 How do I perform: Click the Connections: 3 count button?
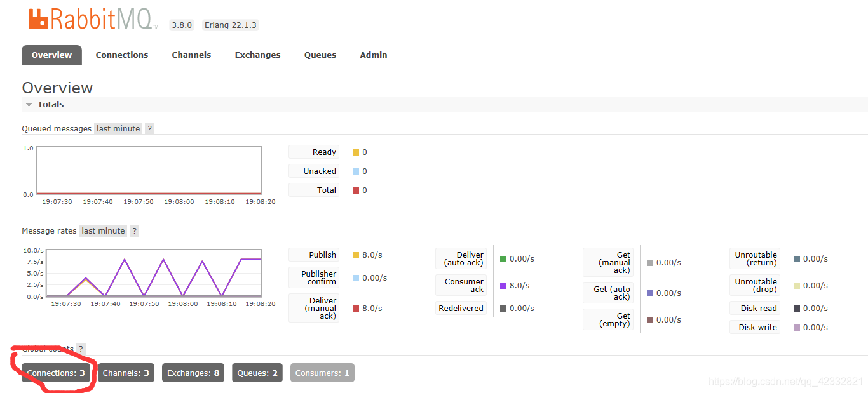click(56, 373)
